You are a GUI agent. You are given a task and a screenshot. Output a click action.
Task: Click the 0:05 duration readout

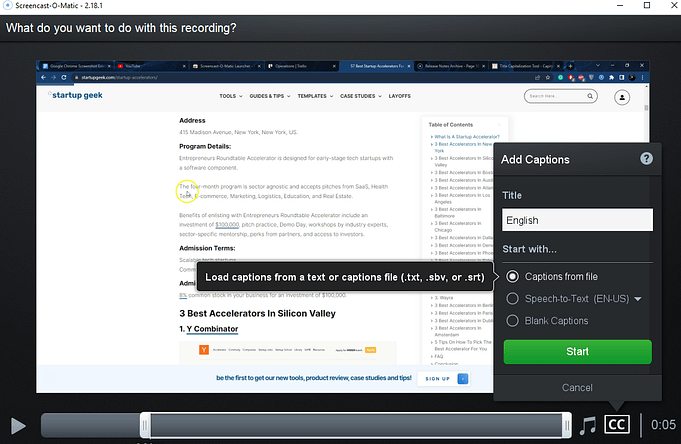point(663,424)
